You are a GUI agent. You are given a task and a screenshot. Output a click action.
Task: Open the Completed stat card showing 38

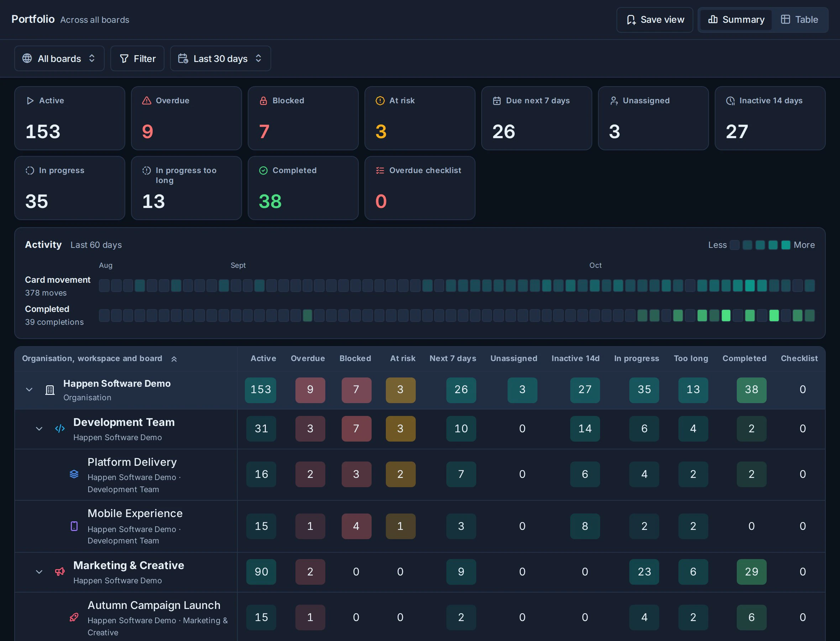(303, 188)
